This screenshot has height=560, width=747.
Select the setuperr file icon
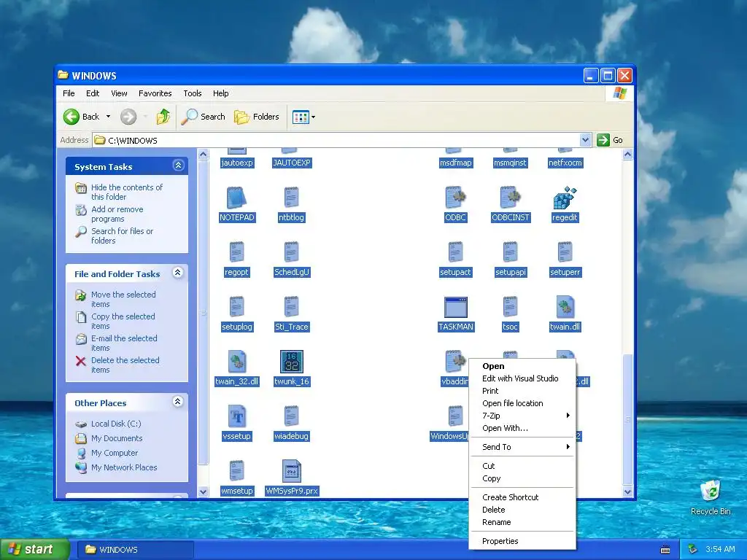click(565, 252)
